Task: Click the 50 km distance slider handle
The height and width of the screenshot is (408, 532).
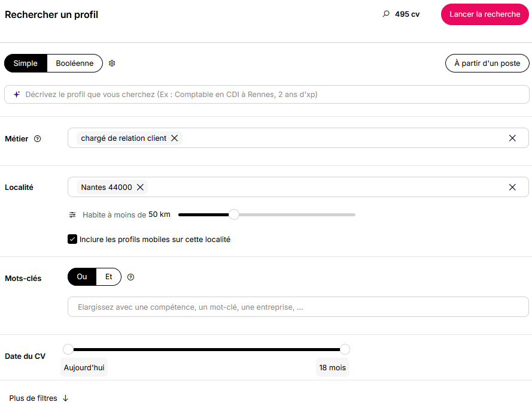Action: [x=234, y=214]
